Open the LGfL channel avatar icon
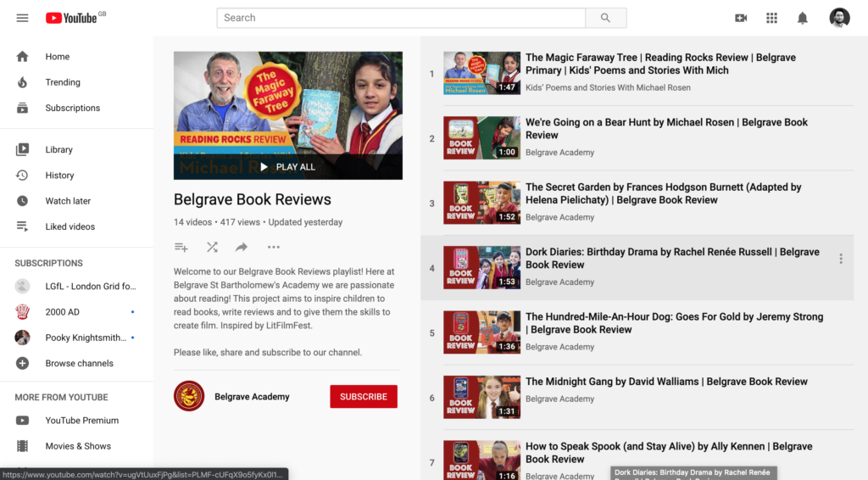Screen dimensions: 868x480 pos(22,287)
